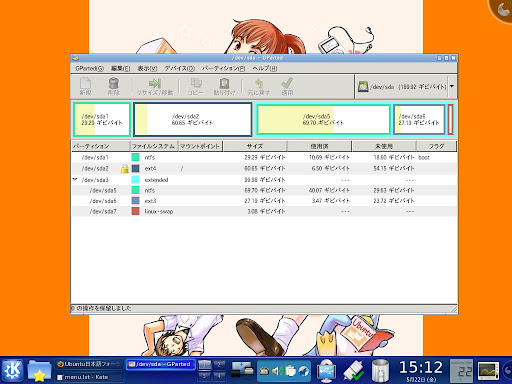
Task: Sort by パーティション column header
Action: point(101,146)
